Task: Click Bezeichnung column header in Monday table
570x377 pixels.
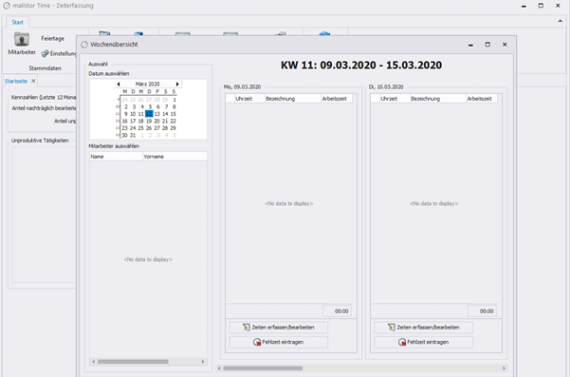Action: (x=293, y=99)
